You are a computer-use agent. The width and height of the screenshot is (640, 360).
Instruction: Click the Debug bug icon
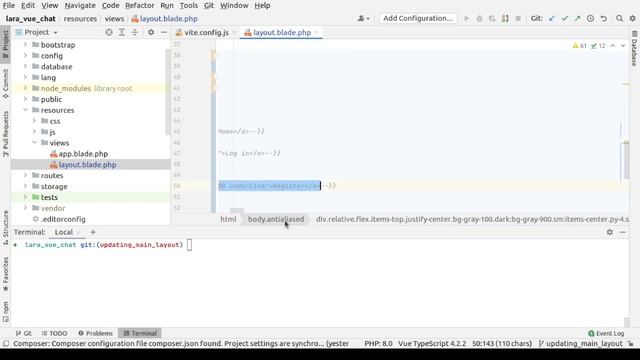pos(479,18)
